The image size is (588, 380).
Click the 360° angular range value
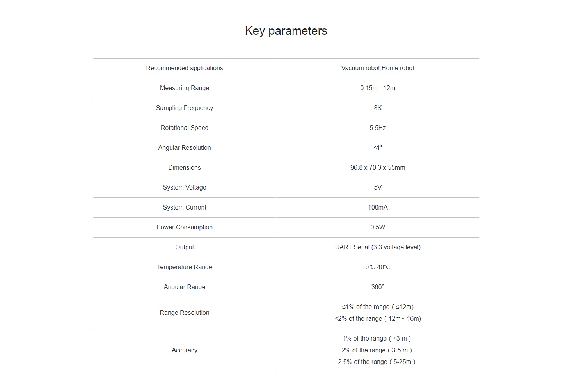click(378, 287)
